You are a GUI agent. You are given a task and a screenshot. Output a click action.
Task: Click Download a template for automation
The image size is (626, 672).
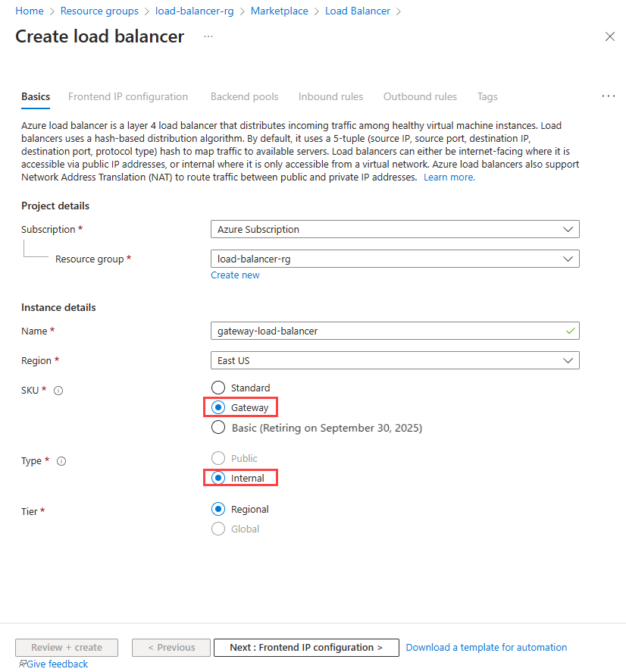click(486, 647)
